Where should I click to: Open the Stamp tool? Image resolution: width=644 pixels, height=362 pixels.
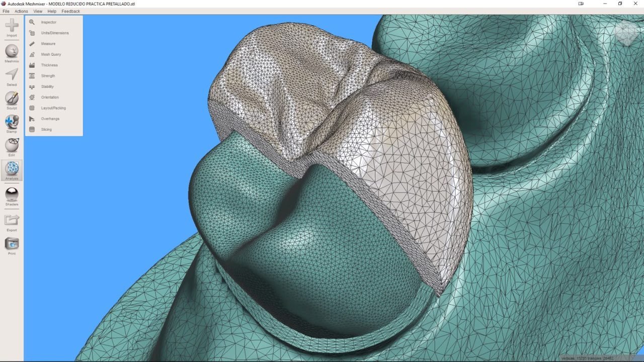coord(12,124)
